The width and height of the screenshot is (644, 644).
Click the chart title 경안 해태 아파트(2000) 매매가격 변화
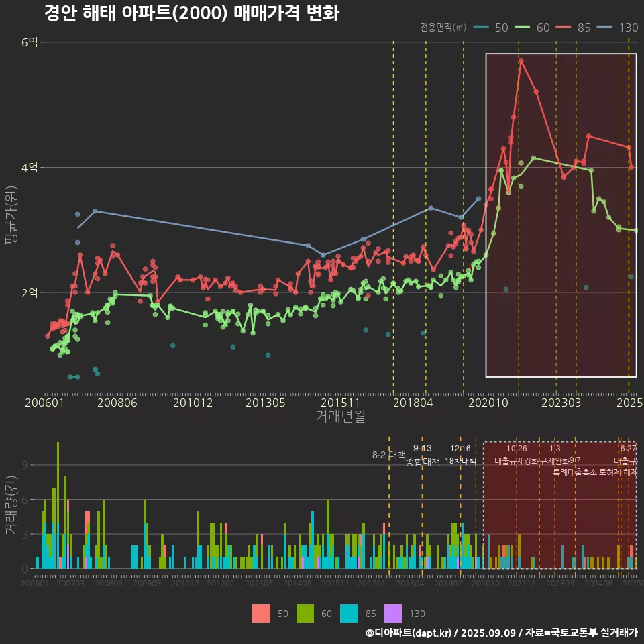tap(192, 13)
